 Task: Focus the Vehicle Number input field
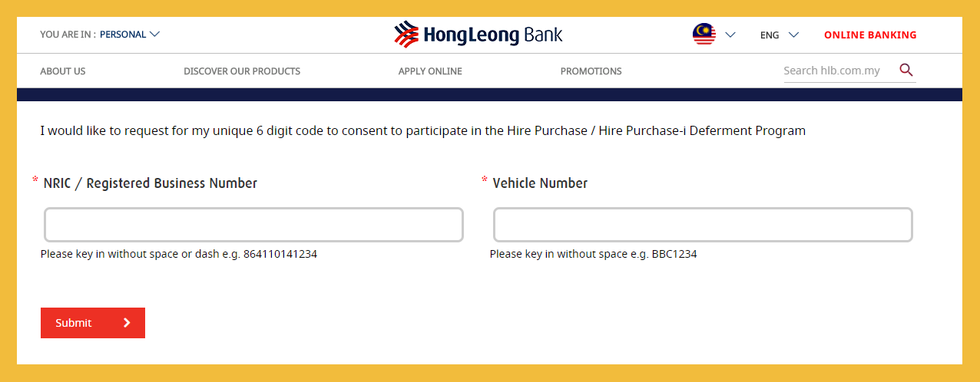click(x=703, y=225)
